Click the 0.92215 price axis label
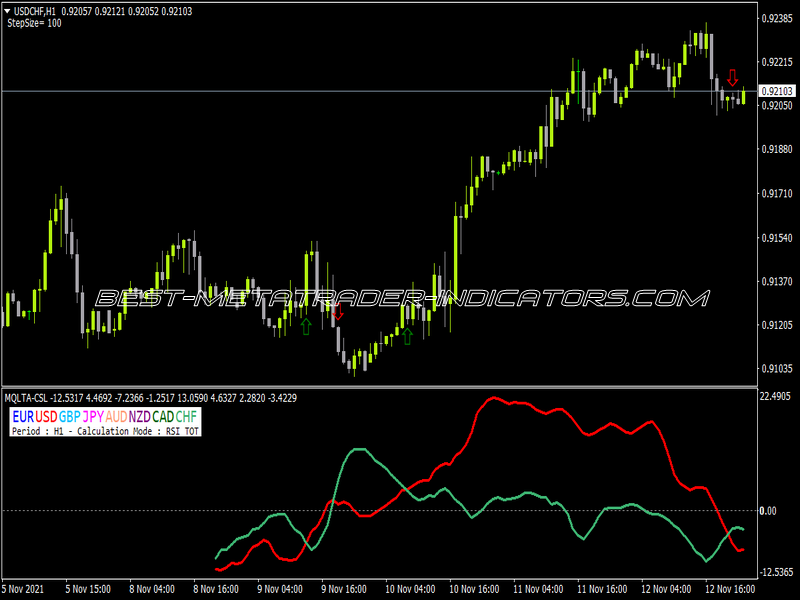This screenshot has width=800, height=600. (x=777, y=62)
